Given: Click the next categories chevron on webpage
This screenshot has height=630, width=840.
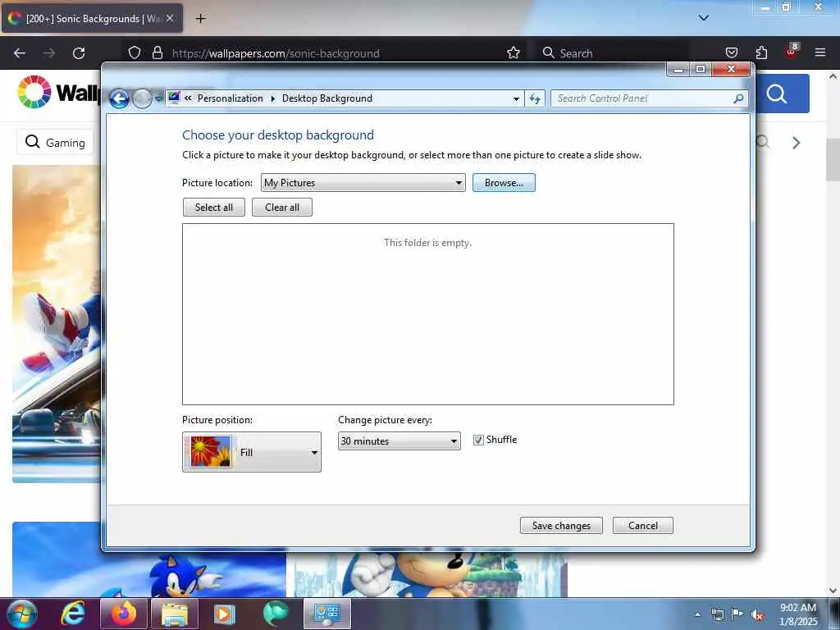Looking at the screenshot, I should coord(796,143).
